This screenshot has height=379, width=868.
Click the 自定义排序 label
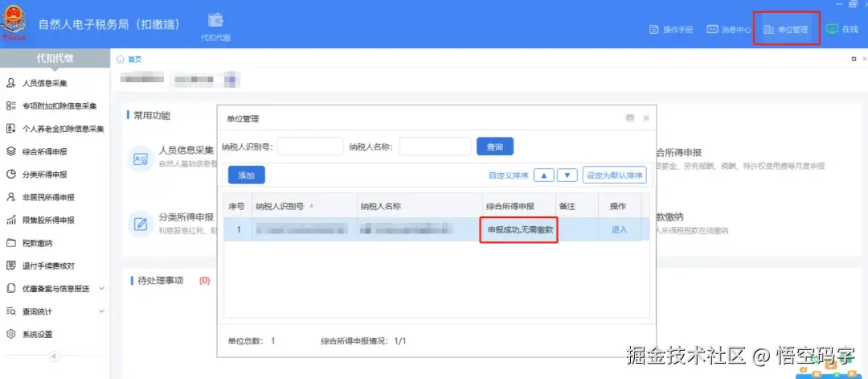click(x=509, y=175)
